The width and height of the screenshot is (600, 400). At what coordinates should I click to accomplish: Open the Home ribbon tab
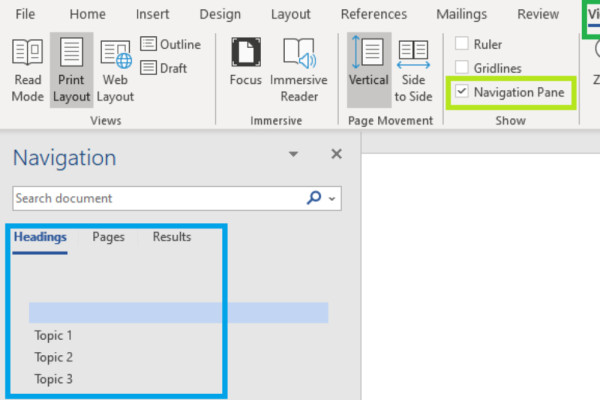[x=88, y=14]
